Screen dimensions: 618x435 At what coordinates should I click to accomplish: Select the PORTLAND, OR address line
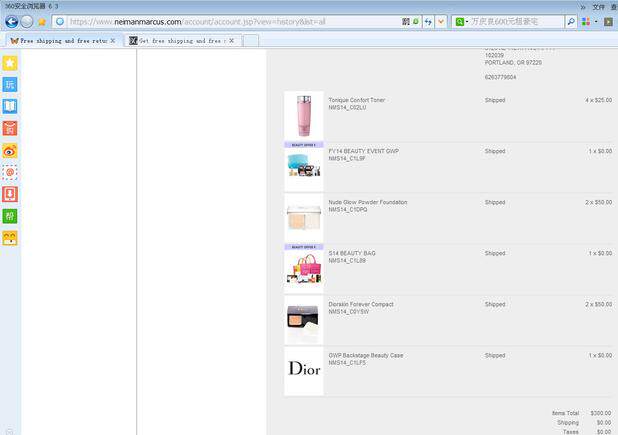click(x=513, y=63)
